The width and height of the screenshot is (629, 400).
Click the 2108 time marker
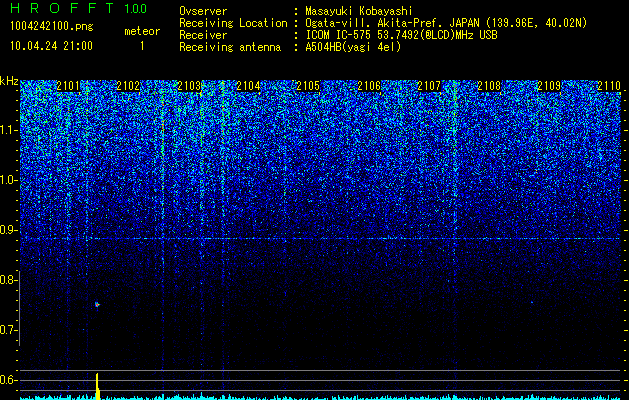(489, 86)
